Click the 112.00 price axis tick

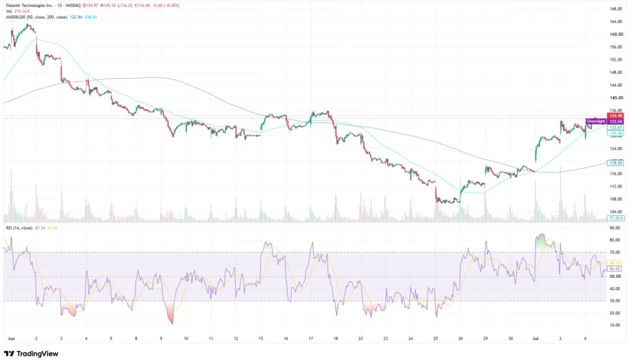point(616,186)
